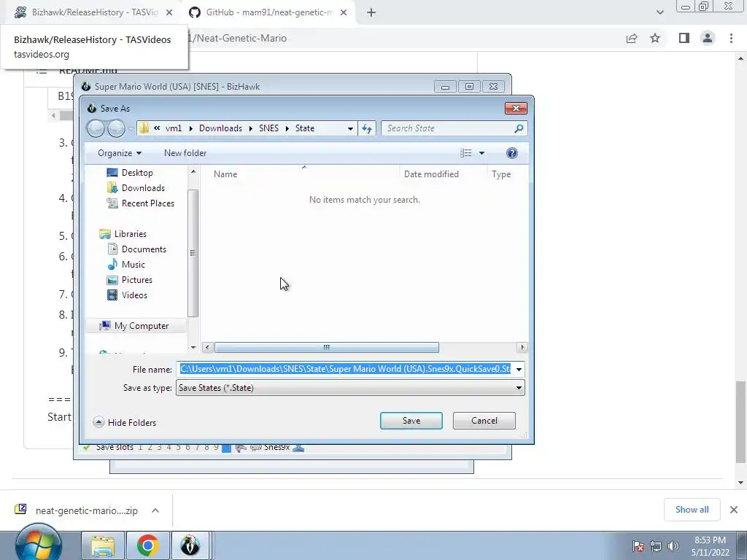
Task: Select Pictures library
Action: (136, 279)
